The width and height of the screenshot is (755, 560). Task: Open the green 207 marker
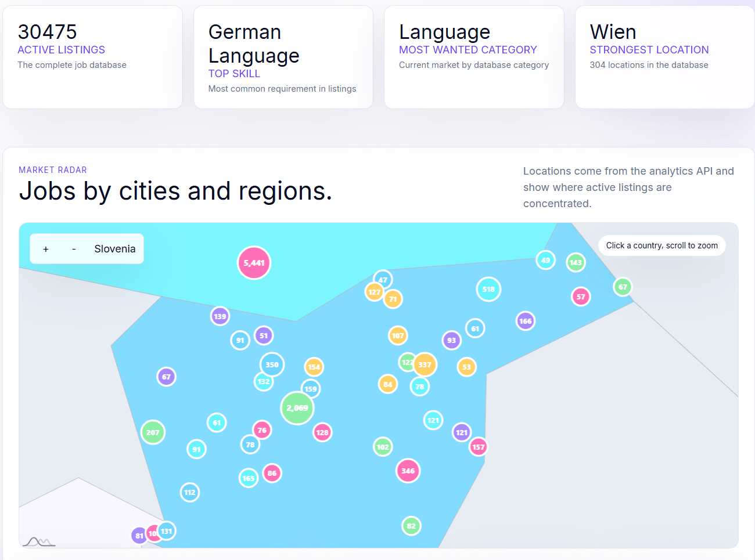(x=153, y=432)
